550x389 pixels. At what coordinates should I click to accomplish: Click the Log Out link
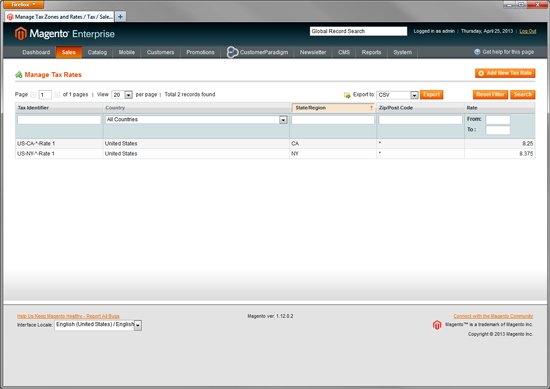[528, 31]
